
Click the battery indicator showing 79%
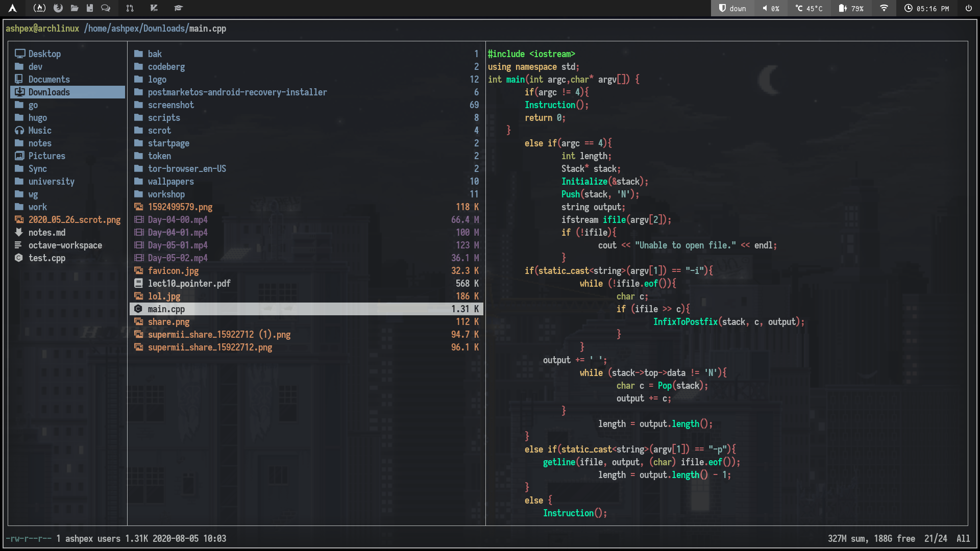tap(850, 8)
